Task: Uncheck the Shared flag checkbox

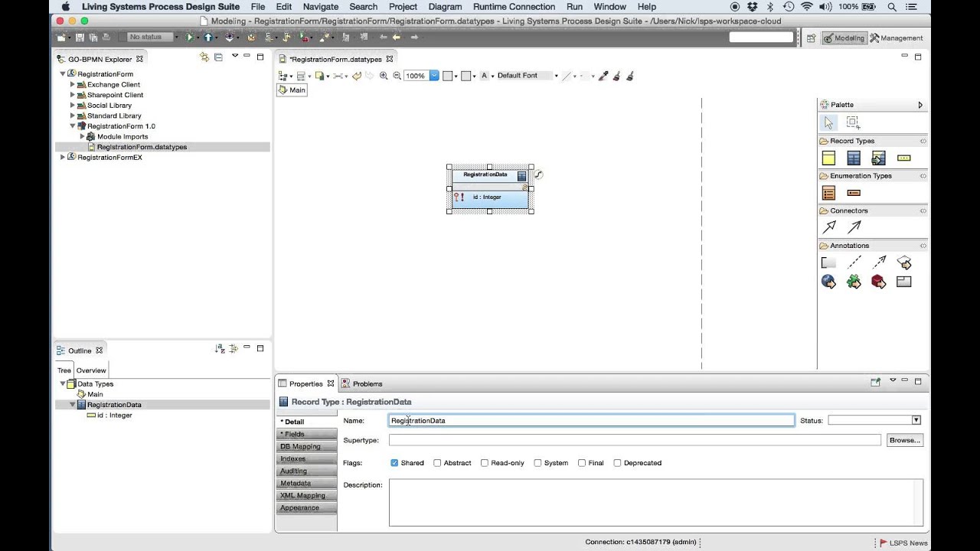Action: pyautogui.click(x=394, y=463)
